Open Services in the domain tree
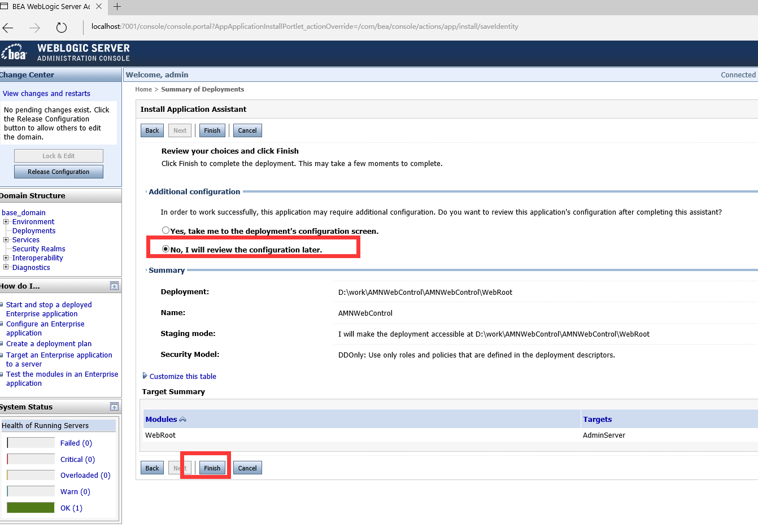This screenshot has width=758, height=532. point(26,240)
